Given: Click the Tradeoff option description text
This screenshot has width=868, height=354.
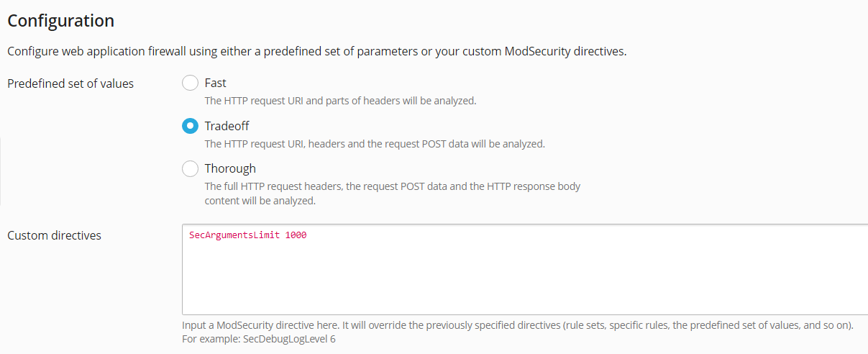Looking at the screenshot, I should [x=375, y=144].
